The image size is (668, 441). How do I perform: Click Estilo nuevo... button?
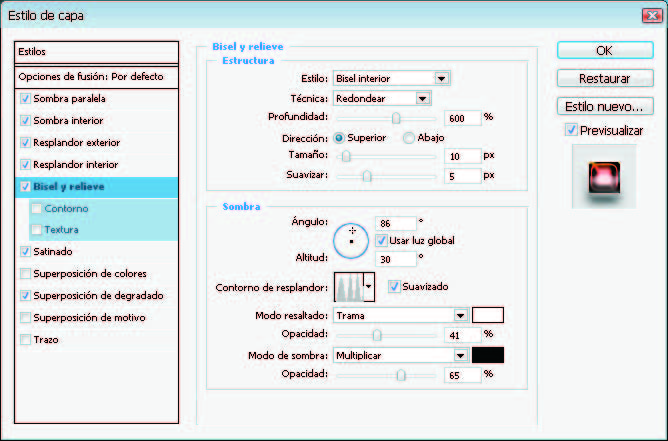point(605,106)
